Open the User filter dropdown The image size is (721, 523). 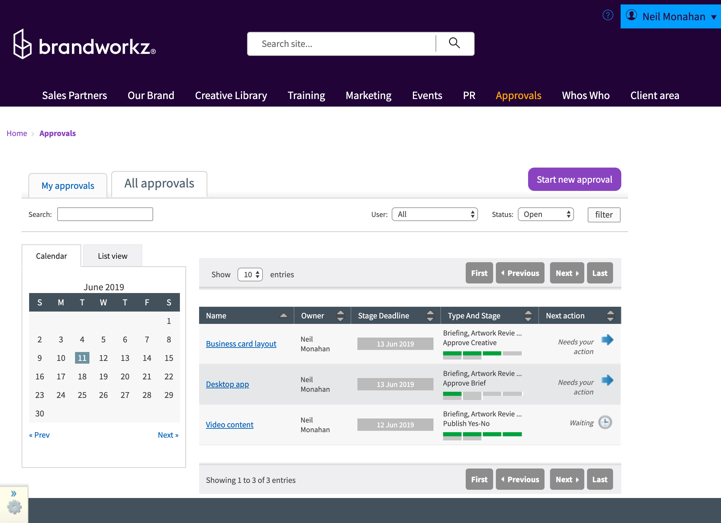[435, 214]
